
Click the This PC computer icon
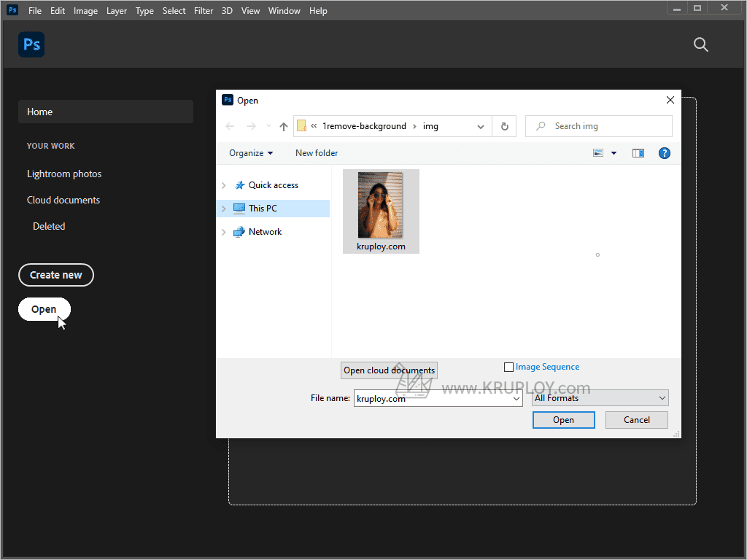tap(239, 209)
